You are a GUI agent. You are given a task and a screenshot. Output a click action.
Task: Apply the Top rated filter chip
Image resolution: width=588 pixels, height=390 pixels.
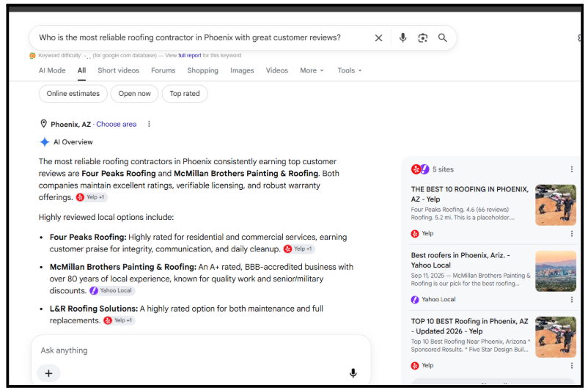185,94
